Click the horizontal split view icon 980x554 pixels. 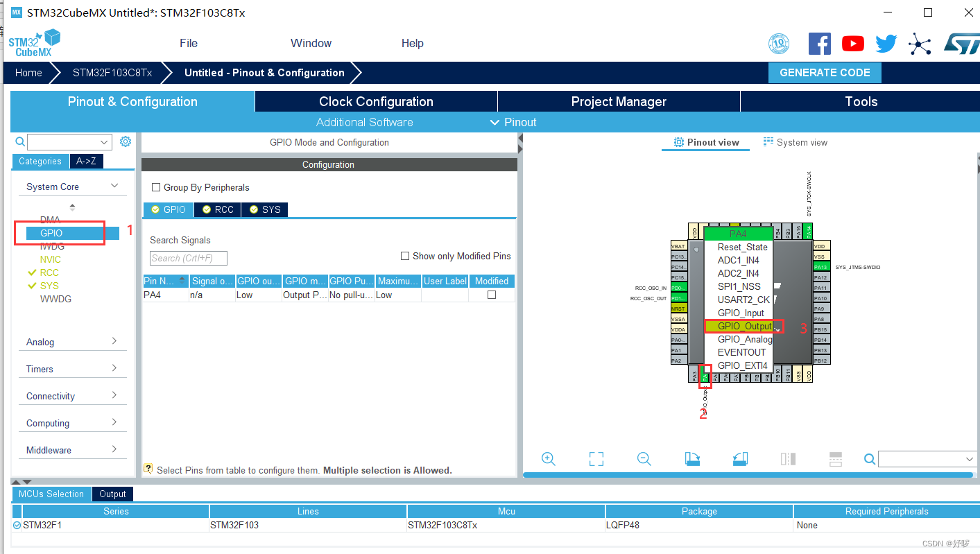coord(836,459)
